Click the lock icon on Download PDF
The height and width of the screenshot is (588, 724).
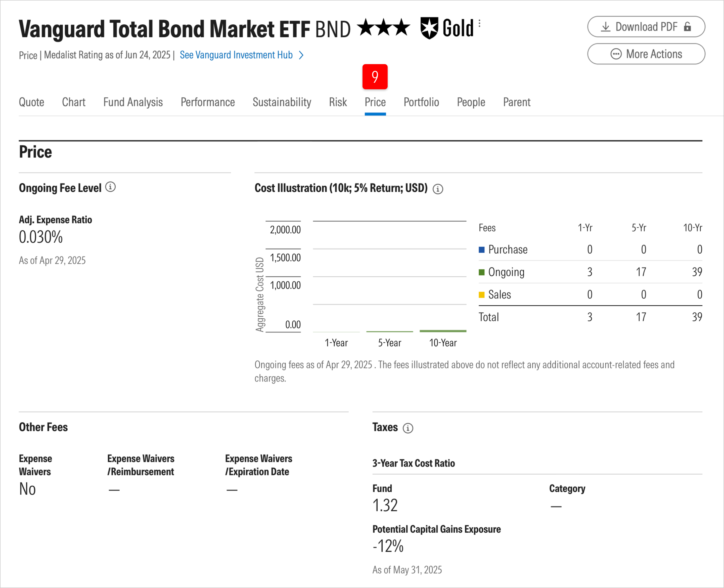coord(688,26)
